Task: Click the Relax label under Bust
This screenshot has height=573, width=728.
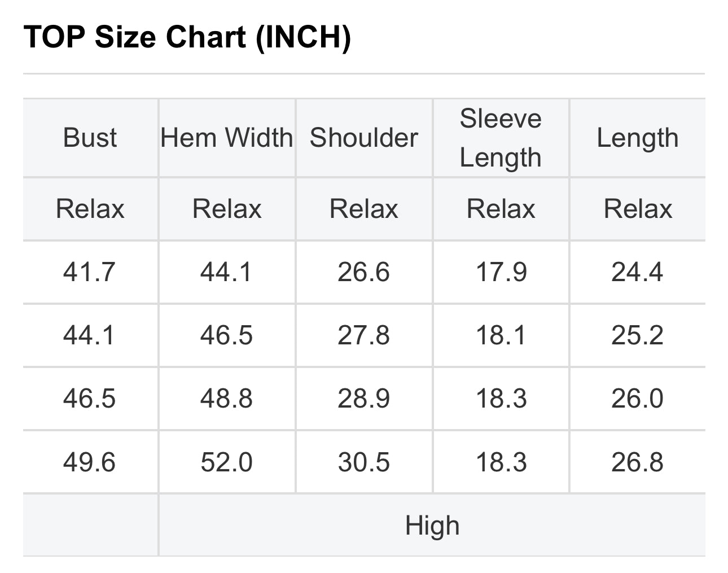Action: click(90, 209)
